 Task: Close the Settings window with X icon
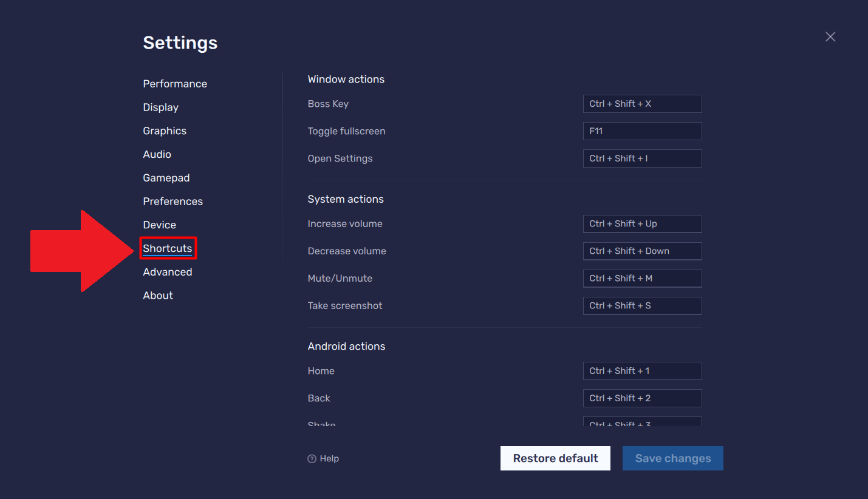(830, 37)
